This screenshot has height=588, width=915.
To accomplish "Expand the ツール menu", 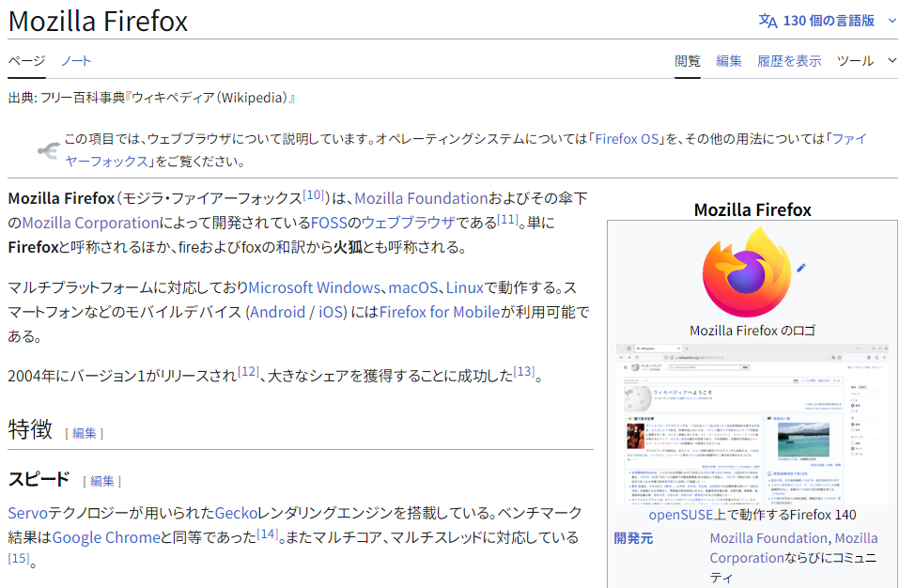I will pos(867,61).
